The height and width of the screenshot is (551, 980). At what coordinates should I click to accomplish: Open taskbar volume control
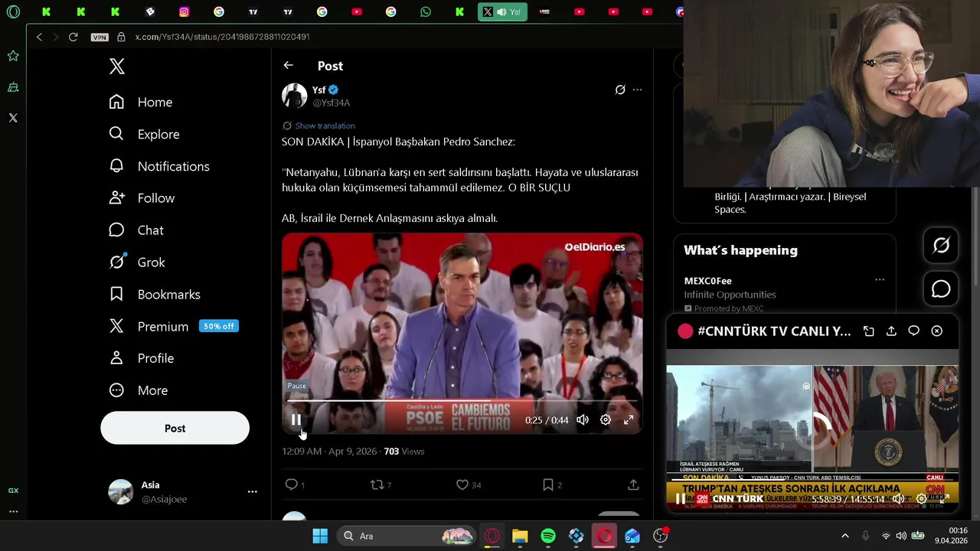(x=901, y=536)
